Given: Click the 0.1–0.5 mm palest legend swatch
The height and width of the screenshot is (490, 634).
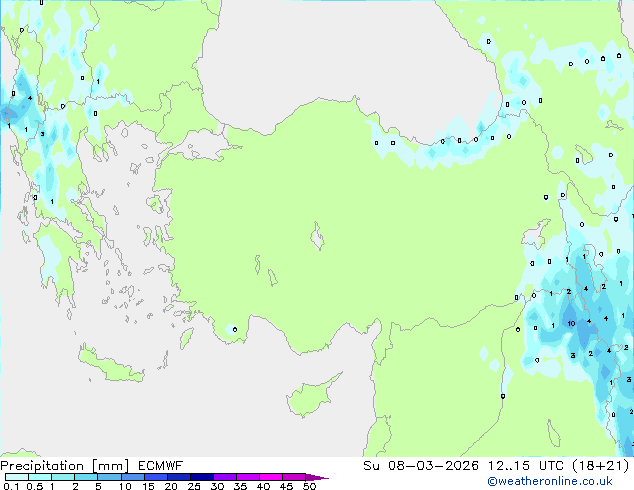Looking at the screenshot, I should click(x=17, y=477).
